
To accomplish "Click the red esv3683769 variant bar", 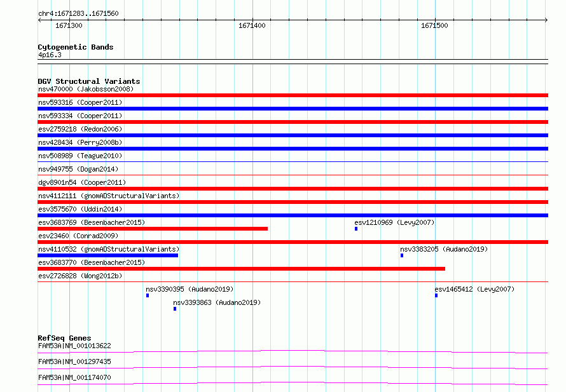I will (153, 229).
